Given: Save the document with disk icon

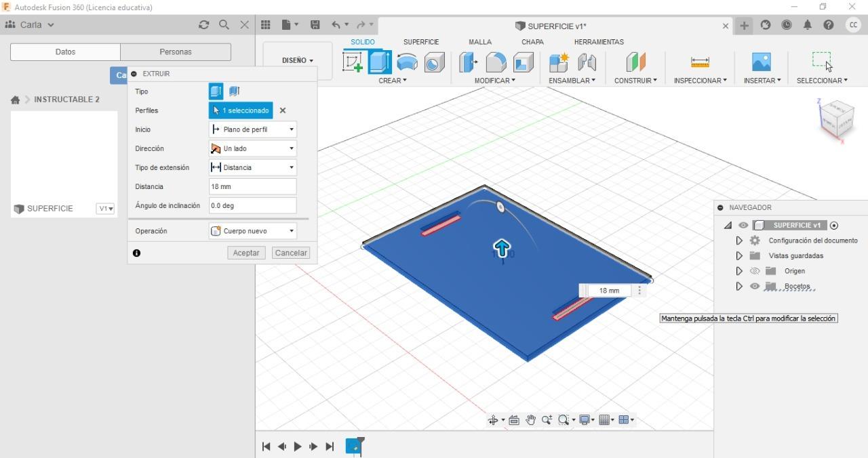Looking at the screenshot, I should tap(315, 25).
